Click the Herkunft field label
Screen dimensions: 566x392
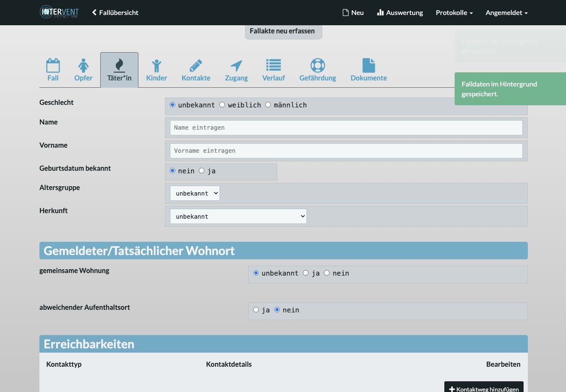click(x=54, y=211)
